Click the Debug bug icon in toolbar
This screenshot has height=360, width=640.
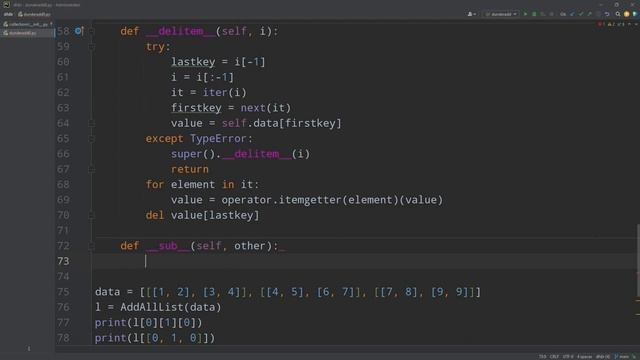tap(534, 14)
